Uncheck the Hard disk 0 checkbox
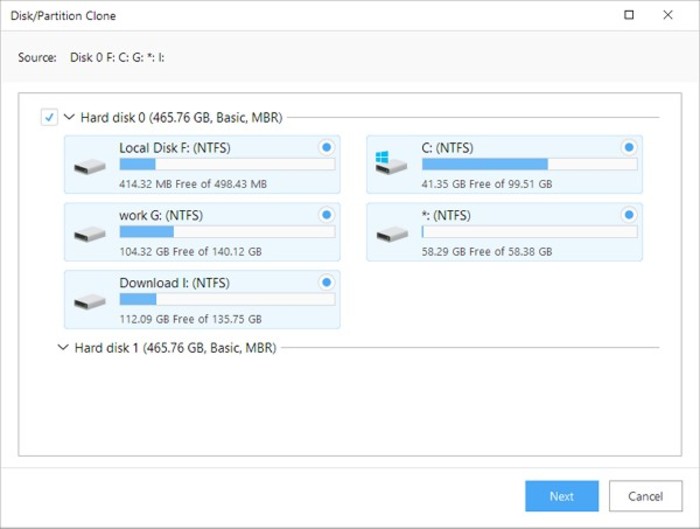The height and width of the screenshot is (529, 700). 49,117
